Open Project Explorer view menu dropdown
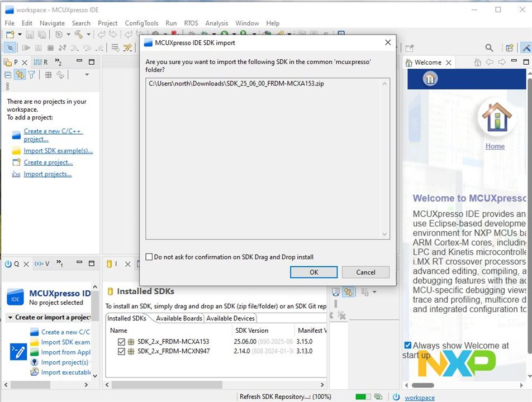Image resolution: width=532 pixels, height=402 pixels. tap(87, 75)
